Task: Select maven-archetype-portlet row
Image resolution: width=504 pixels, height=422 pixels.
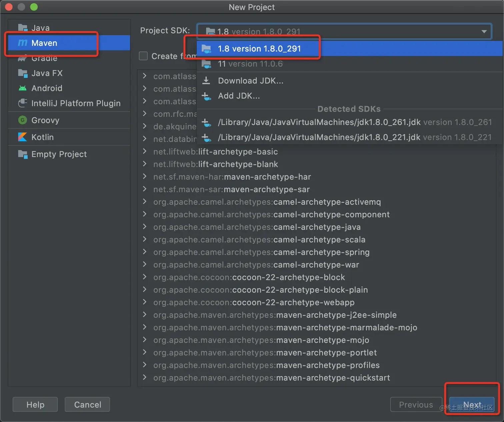Action: tap(317, 352)
